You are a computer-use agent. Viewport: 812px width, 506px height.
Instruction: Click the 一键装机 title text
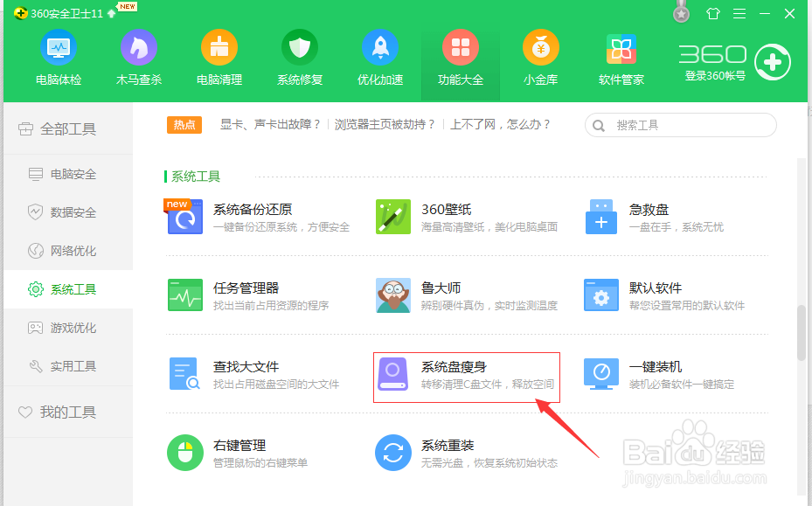(656, 367)
